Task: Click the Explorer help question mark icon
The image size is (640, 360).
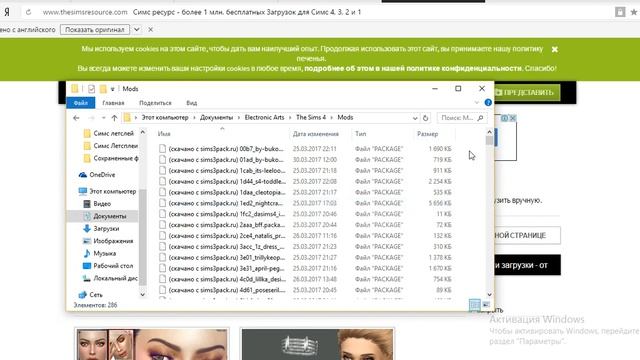Action: (488, 102)
